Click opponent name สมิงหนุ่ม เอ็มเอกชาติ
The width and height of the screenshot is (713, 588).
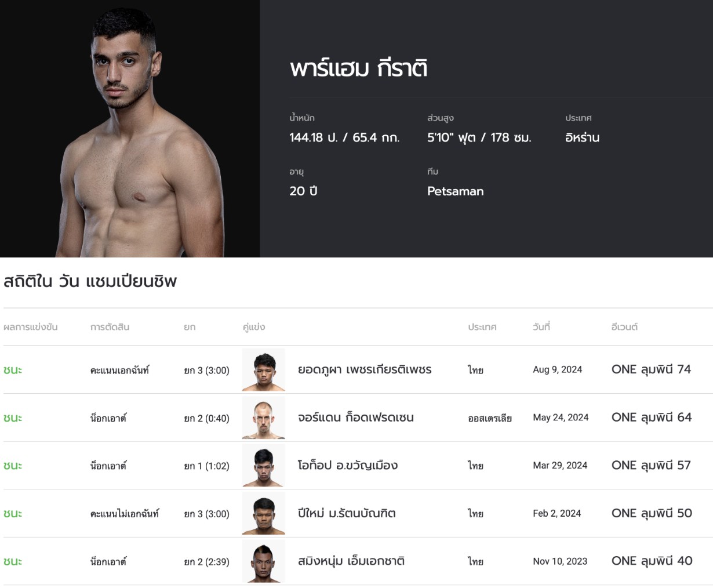click(351, 561)
